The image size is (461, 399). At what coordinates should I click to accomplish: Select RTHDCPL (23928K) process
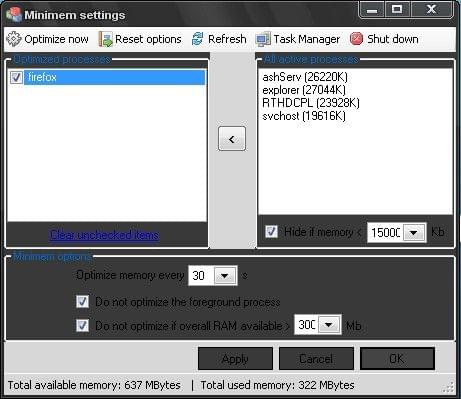(x=311, y=103)
